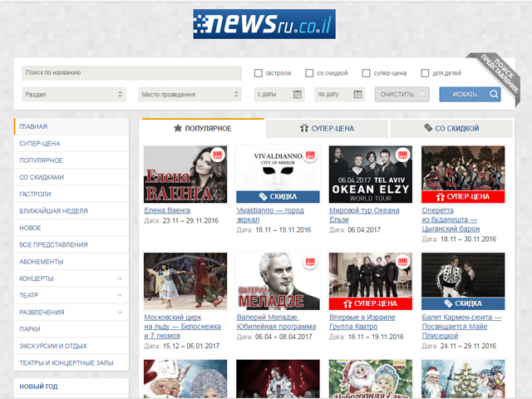
Task: Switch to the Со скидкой tab
Action: click(451, 129)
